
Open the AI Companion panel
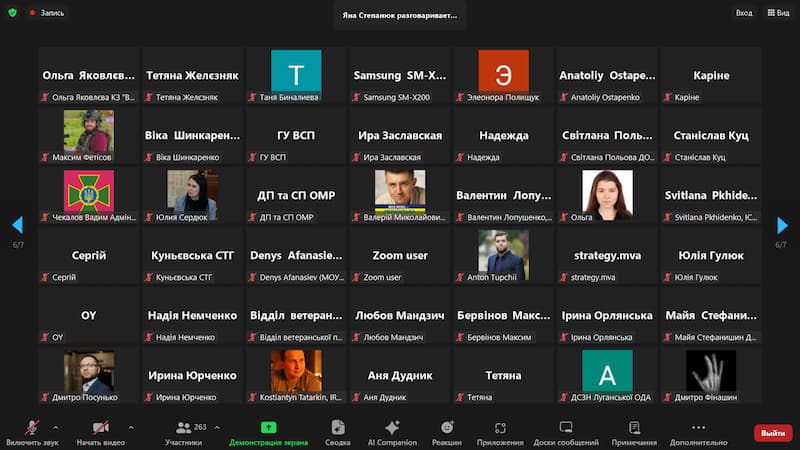pos(392,431)
